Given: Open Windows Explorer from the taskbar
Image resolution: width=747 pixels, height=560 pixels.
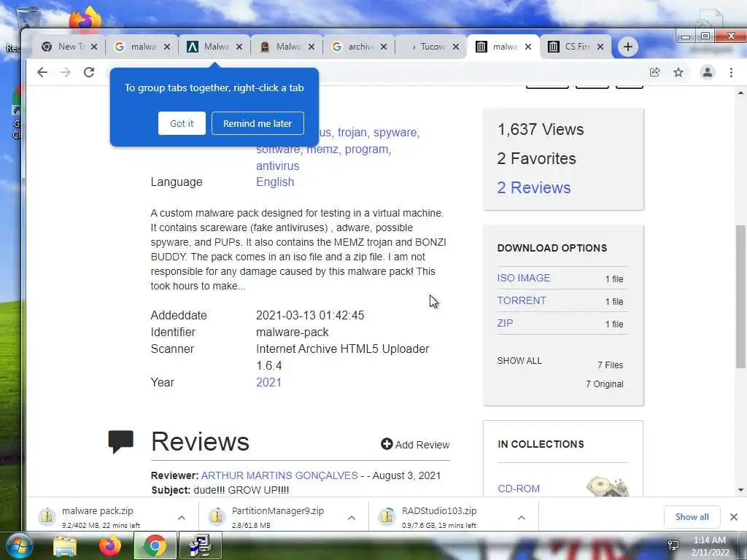Looking at the screenshot, I should point(64,546).
